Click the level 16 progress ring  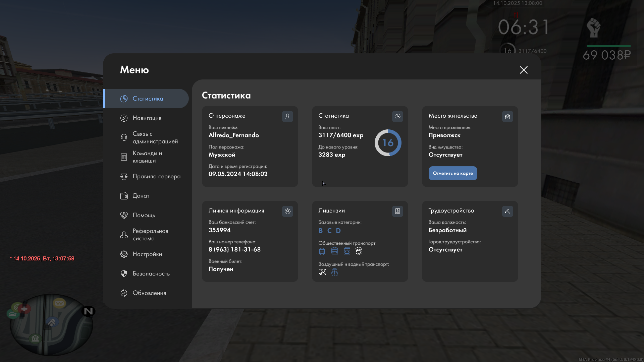(x=388, y=143)
